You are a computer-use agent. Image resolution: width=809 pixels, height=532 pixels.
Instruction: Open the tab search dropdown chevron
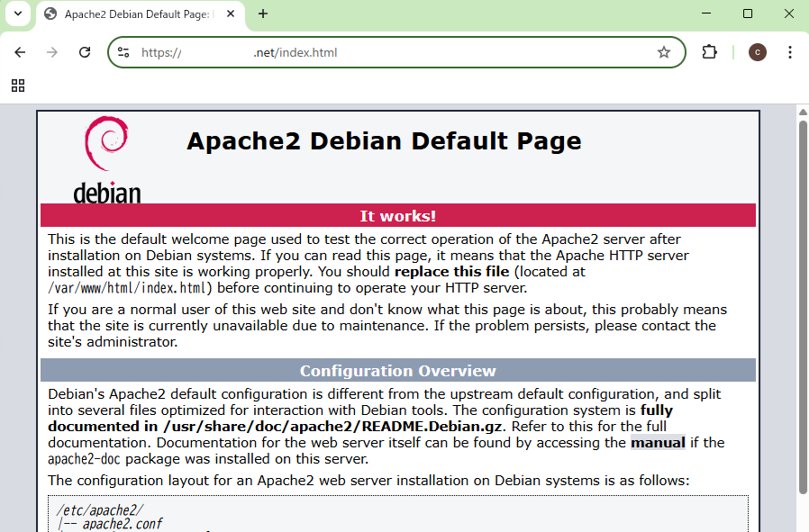[x=18, y=14]
